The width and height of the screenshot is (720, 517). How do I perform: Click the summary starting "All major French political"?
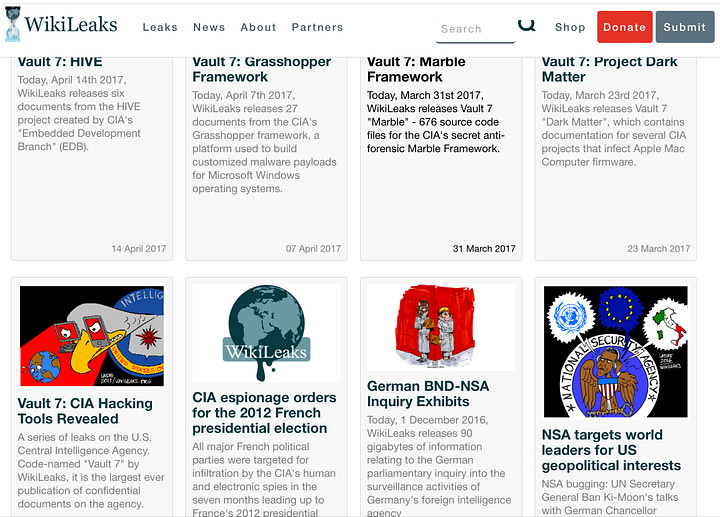(264, 478)
